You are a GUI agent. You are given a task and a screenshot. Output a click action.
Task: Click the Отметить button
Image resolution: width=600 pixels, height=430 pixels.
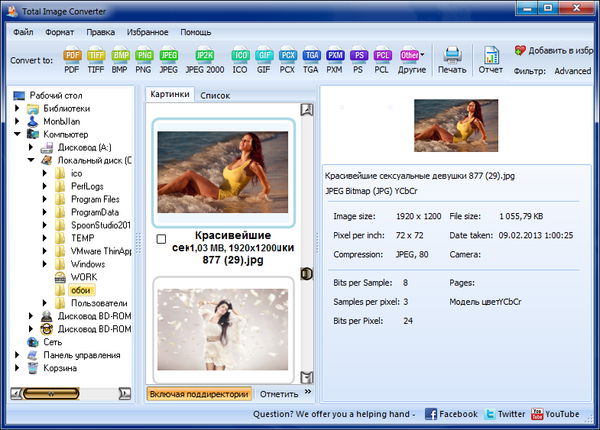(278, 393)
